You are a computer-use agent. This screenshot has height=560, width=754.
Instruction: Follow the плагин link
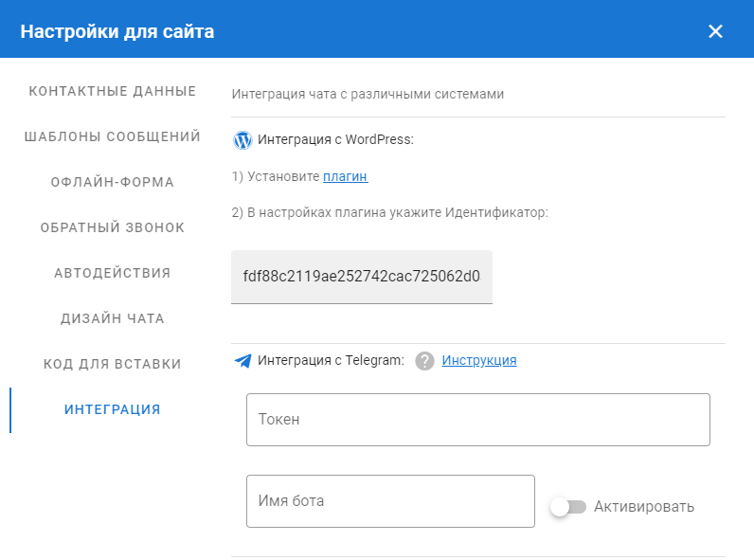coord(345,176)
